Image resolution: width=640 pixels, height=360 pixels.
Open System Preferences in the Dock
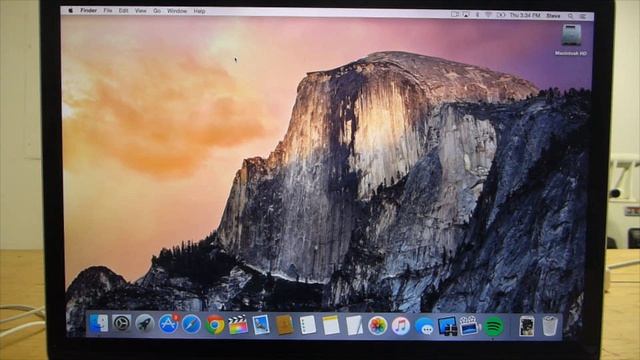(121, 324)
